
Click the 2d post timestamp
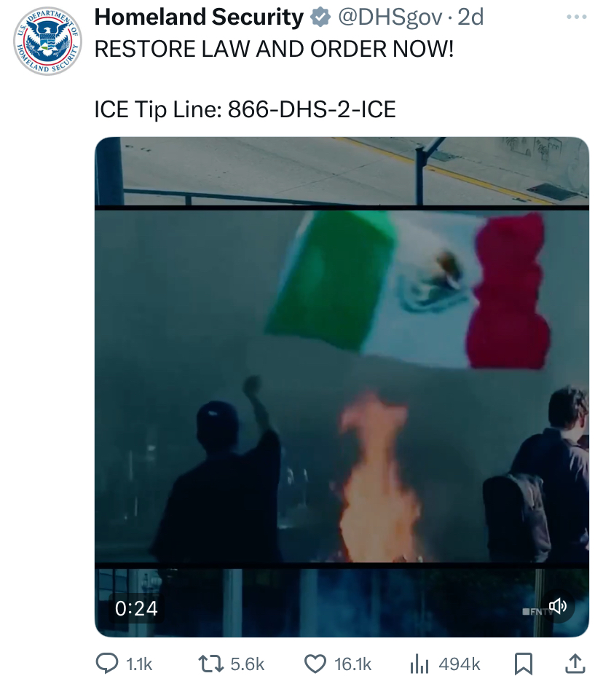(470, 17)
